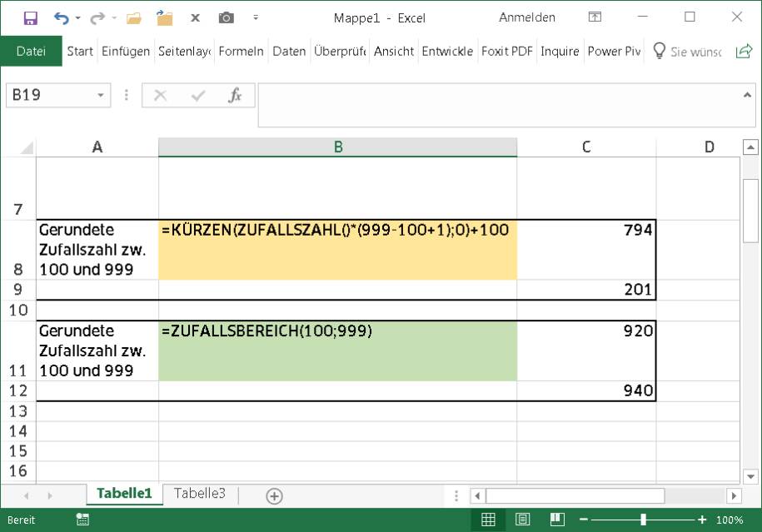Screen dimensions: 762x532
Task: Switch to the Einfügen ribbon tab
Action: click(x=126, y=51)
